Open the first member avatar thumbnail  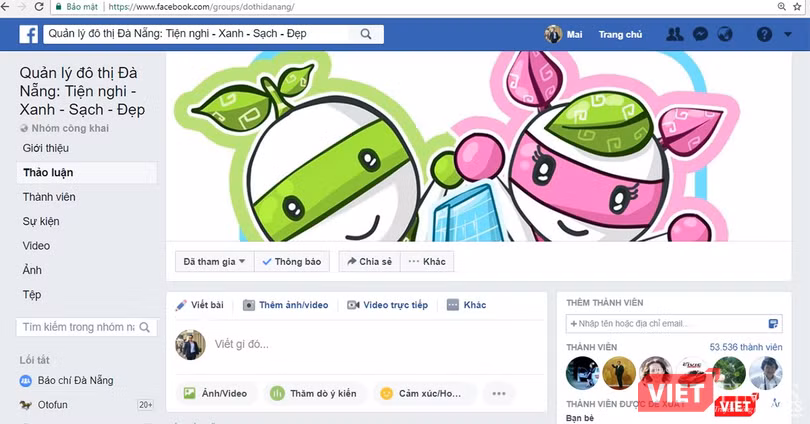[x=583, y=373]
